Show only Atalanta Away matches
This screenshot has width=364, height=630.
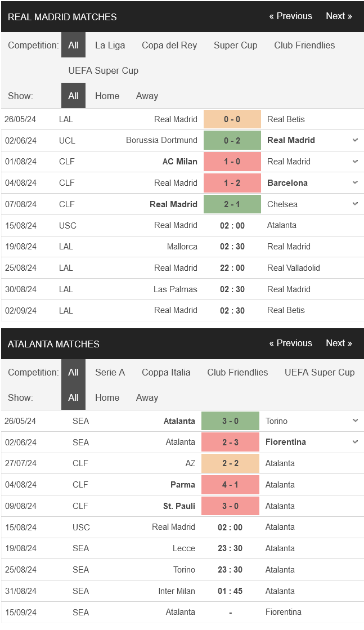point(147,397)
